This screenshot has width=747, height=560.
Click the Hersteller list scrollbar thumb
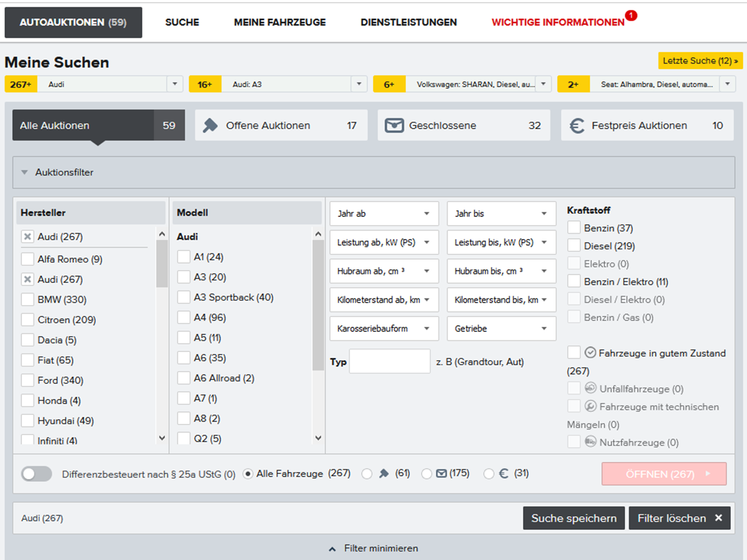(x=162, y=264)
